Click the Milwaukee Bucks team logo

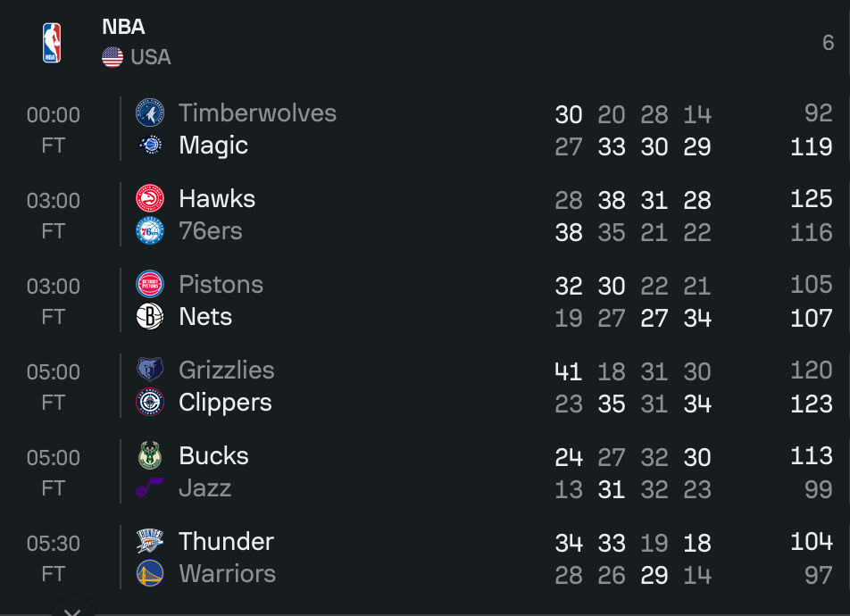[150, 456]
